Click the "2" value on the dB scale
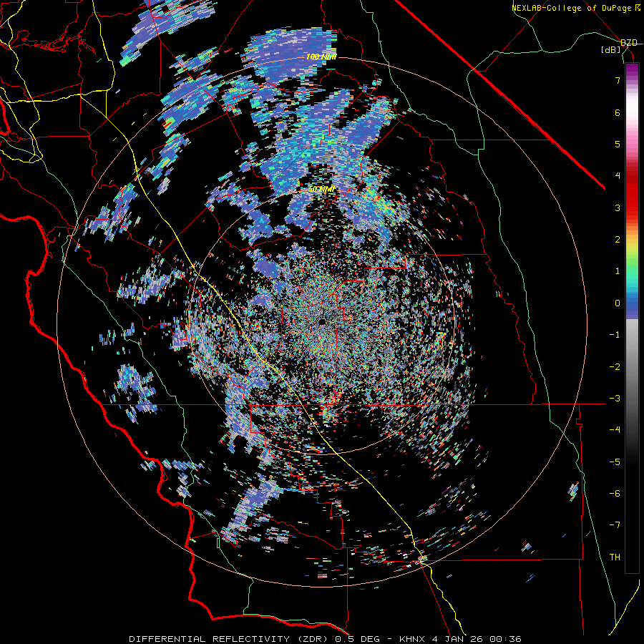 (x=618, y=240)
